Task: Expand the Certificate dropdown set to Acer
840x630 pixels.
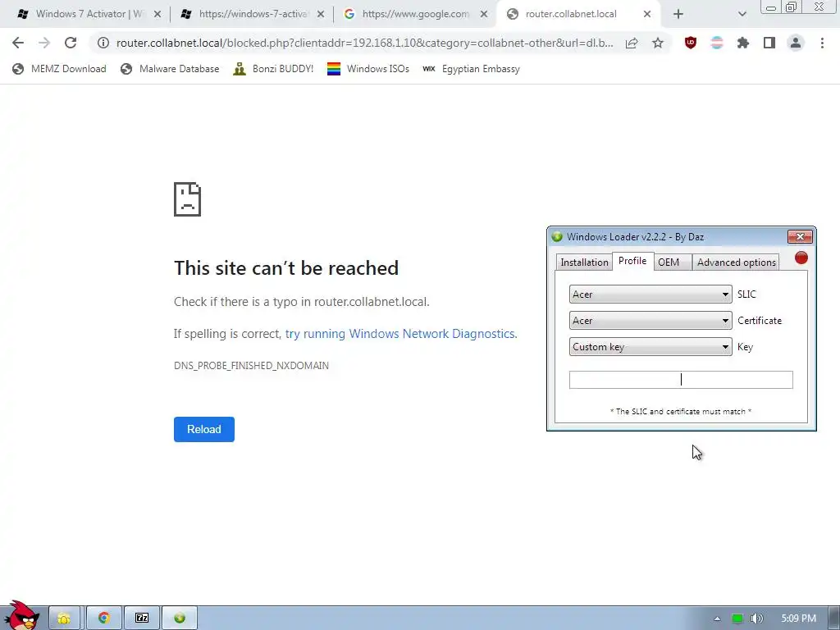Action: point(651,321)
